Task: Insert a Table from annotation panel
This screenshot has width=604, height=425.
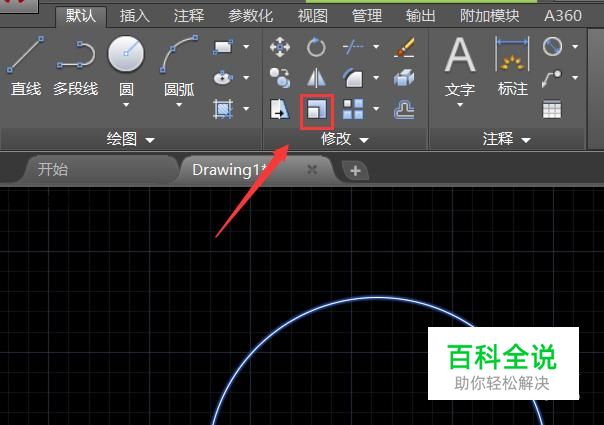Action: [552, 109]
